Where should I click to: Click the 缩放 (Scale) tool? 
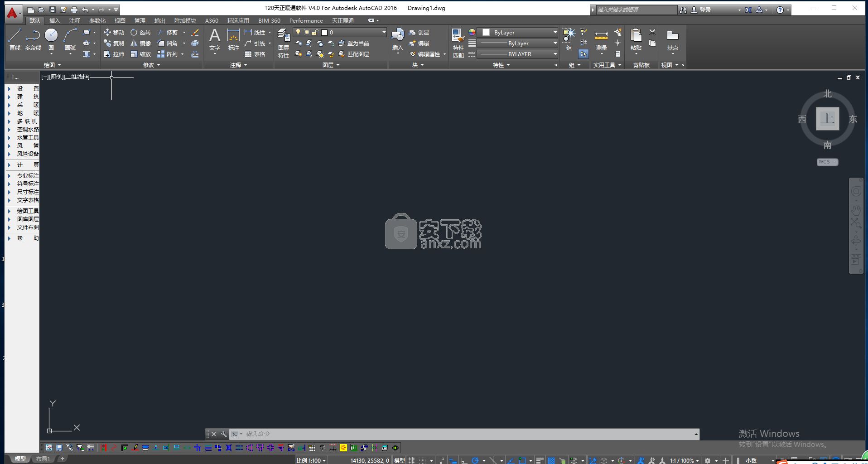pos(140,54)
